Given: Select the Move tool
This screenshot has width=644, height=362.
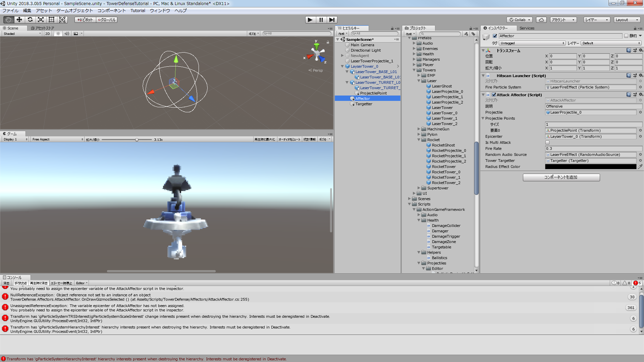Looking at the screenshot, I should coord(19,20).
